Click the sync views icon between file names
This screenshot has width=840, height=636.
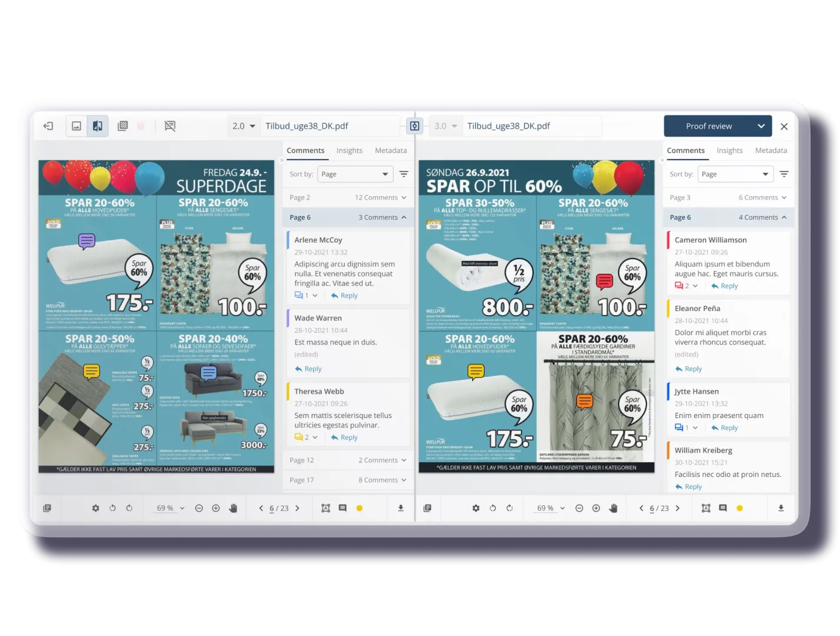(x=414, y=126)
